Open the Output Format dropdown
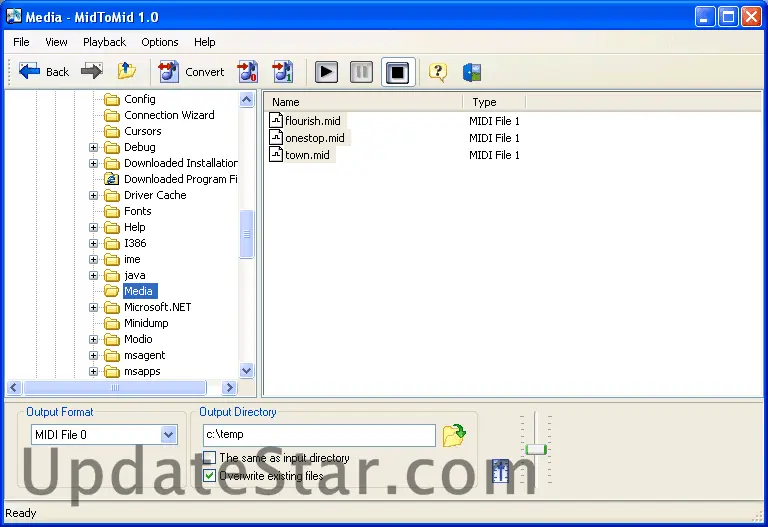The width and height of the screenshot is (768, 527). pyautogui.click(x=168, y=434)
